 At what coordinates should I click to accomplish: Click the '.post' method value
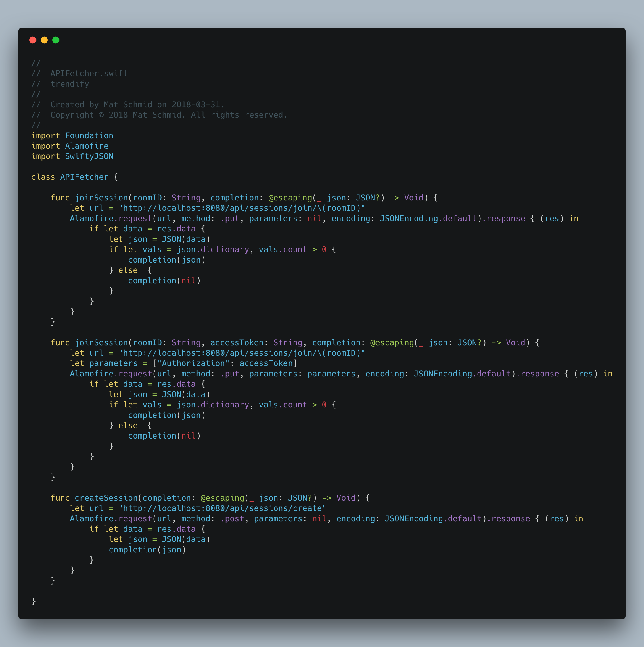[232, 519]
